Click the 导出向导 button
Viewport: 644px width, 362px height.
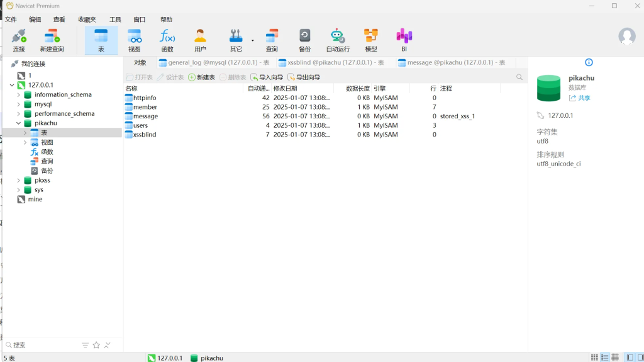(304, 77)
